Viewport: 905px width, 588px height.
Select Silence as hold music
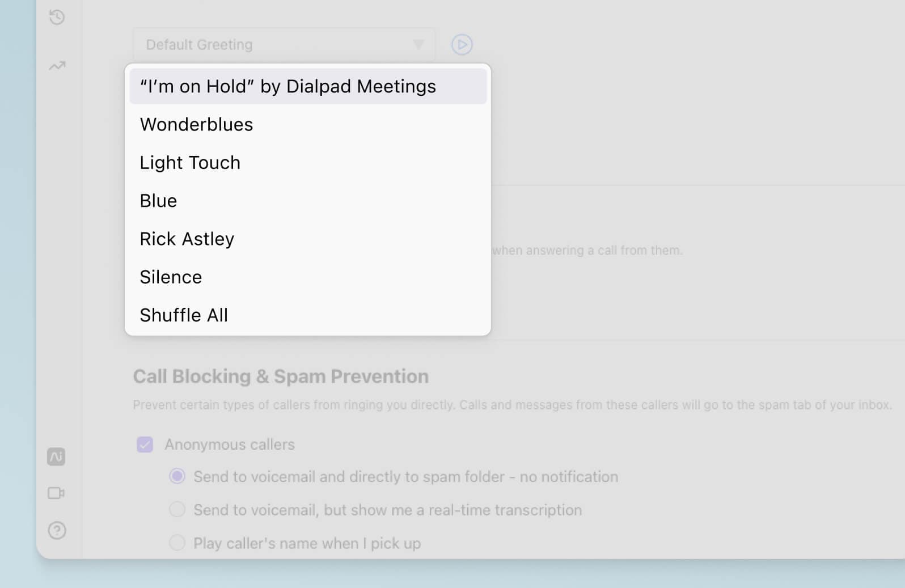(x=171, y=277)
